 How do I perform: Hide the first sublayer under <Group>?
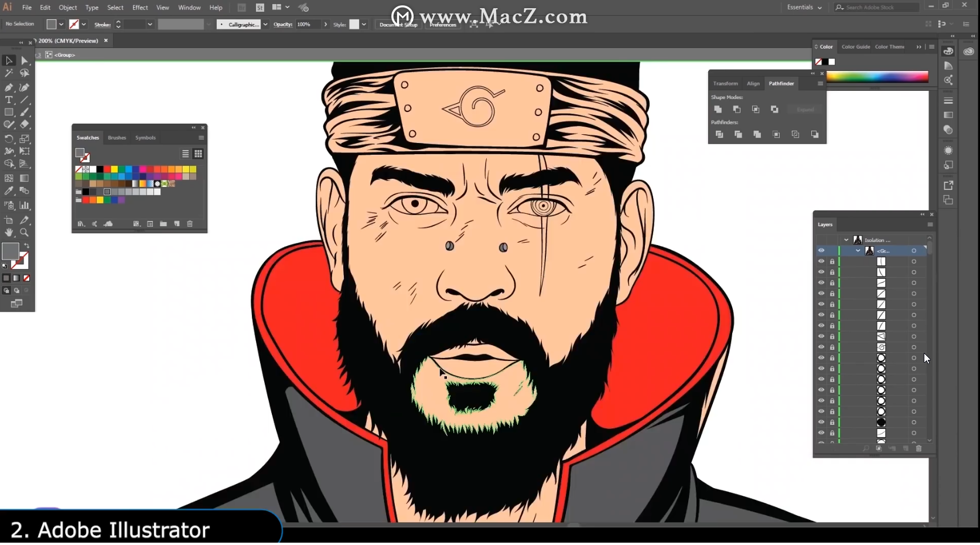[821, 261]
